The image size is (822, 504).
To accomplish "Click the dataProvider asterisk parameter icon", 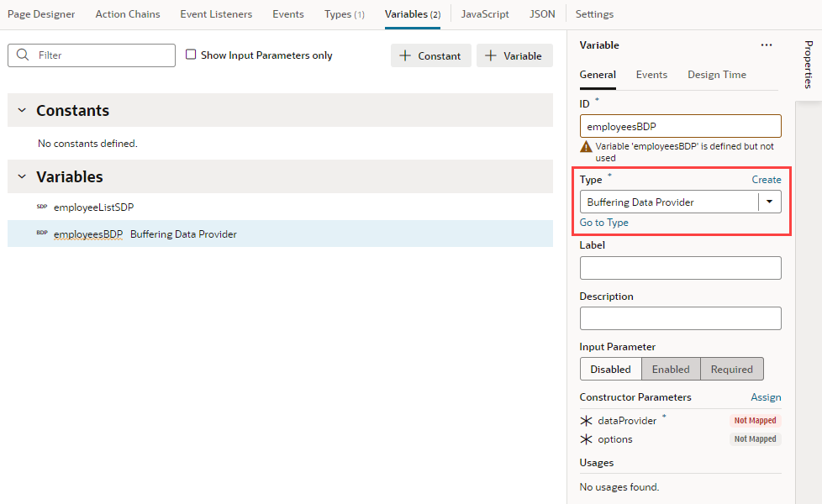I will point(586,421).
